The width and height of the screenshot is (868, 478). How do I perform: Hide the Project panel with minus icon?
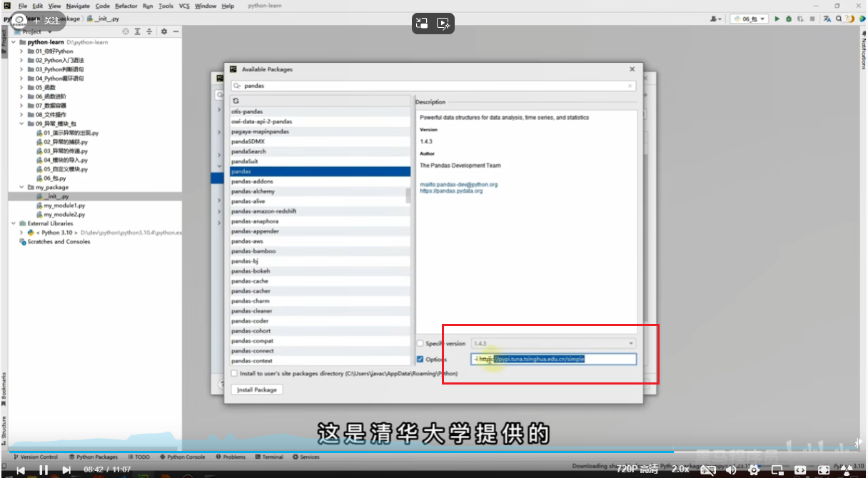click(x=176, y=31)
